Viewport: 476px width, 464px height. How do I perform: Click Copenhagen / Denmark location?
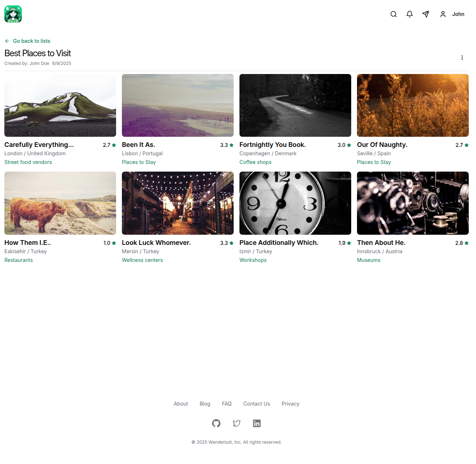pos(268,153)
